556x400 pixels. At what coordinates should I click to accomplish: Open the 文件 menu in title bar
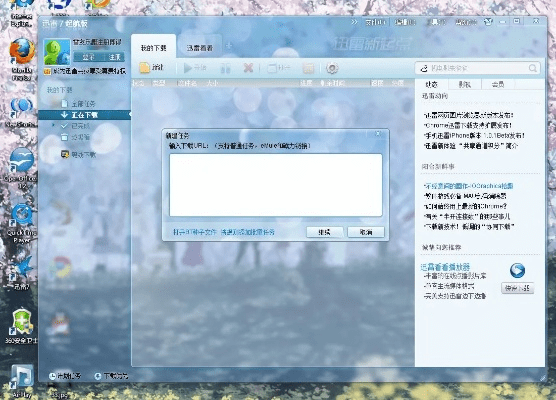click(376, 22)
